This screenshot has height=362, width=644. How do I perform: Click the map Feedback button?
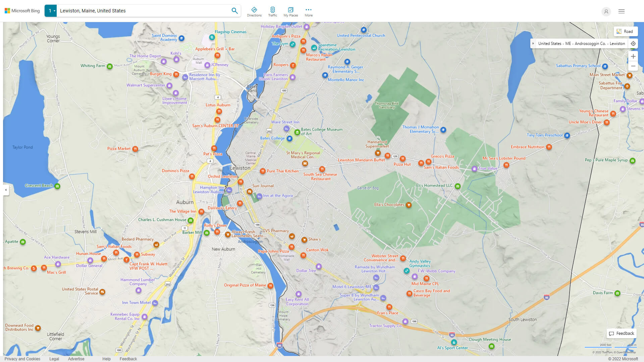pyautogui.click(x=621, y=333)
